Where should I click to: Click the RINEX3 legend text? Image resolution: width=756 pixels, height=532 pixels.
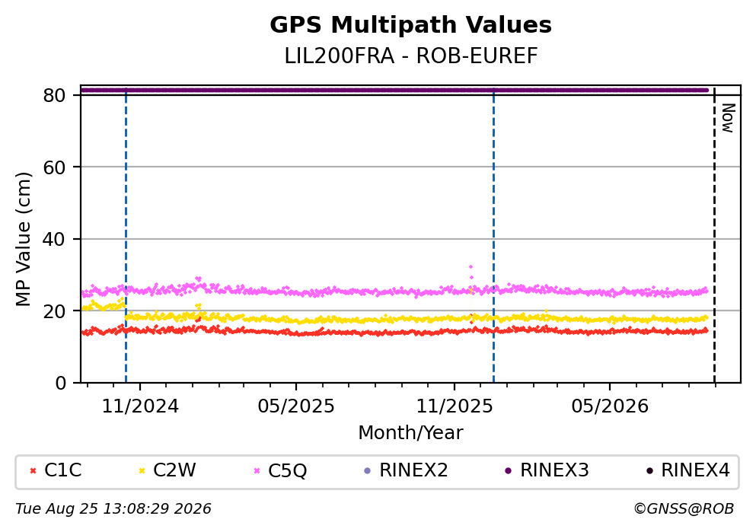[554, 470]
